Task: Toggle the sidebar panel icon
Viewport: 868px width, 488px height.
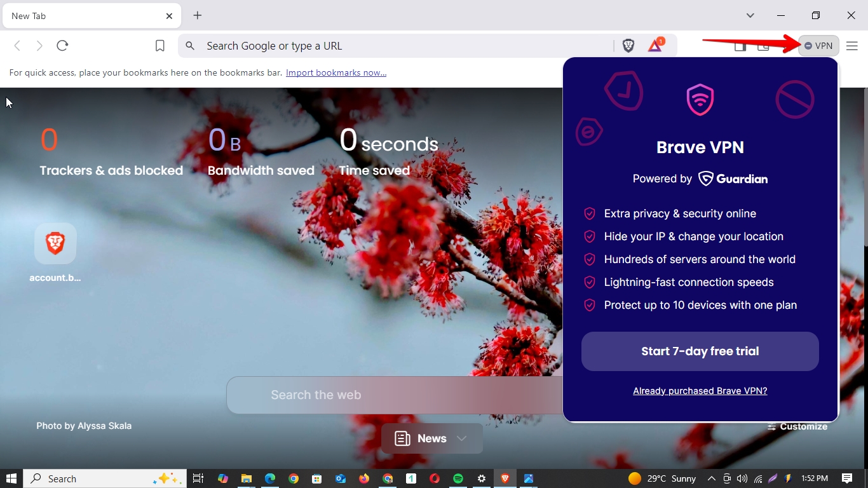Action: 740,46
